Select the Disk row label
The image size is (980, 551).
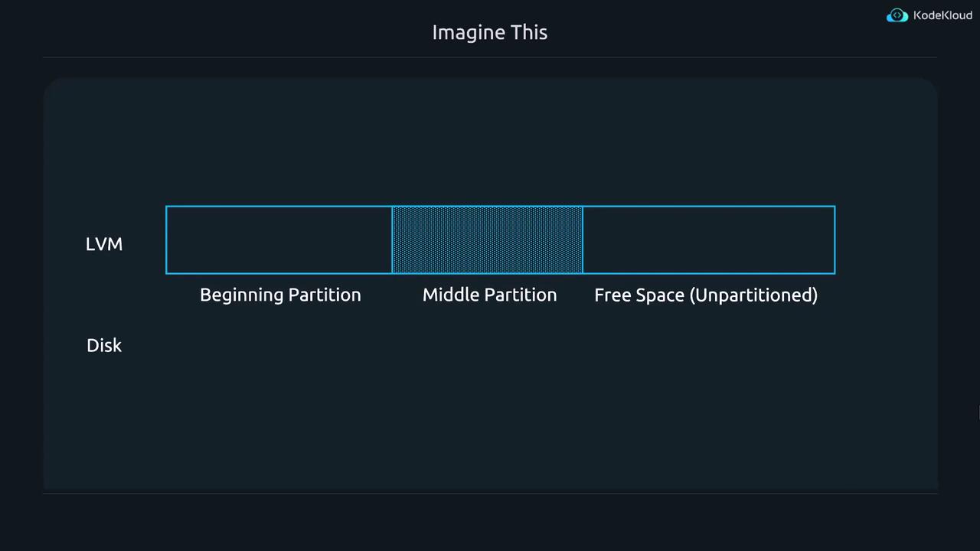pyautogui.click(x=104, y=345)
